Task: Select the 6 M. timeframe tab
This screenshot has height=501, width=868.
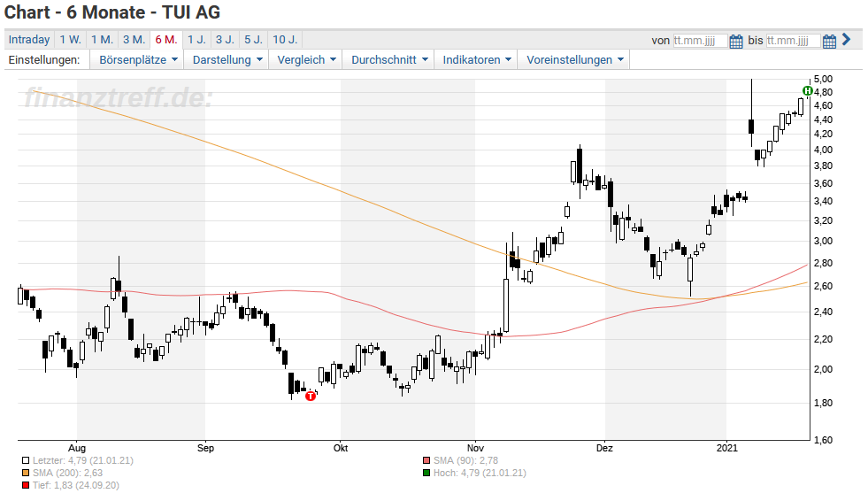Action: (166, 40)
